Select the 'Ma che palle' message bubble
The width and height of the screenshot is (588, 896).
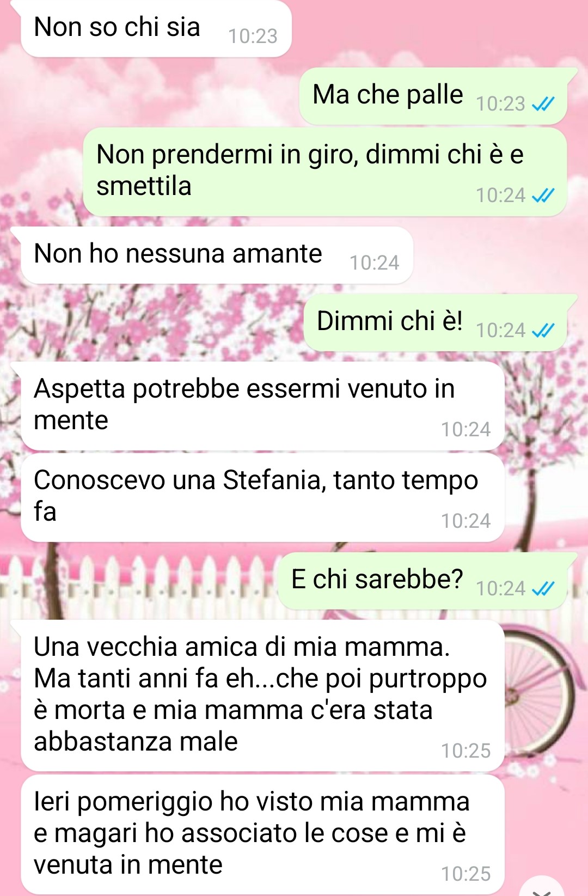434,96
